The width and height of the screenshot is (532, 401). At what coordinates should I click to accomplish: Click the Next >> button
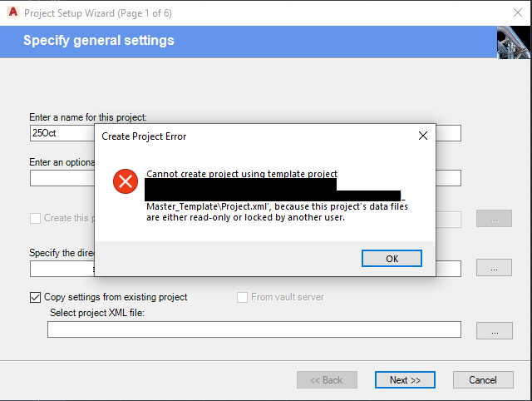click(405, 380)
